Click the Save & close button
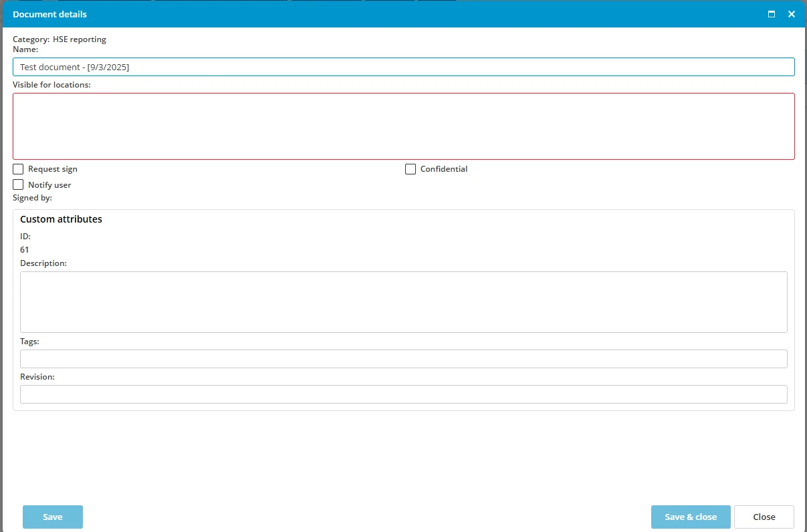This screenshot has width=807, height=532. (x=690, y=517)
